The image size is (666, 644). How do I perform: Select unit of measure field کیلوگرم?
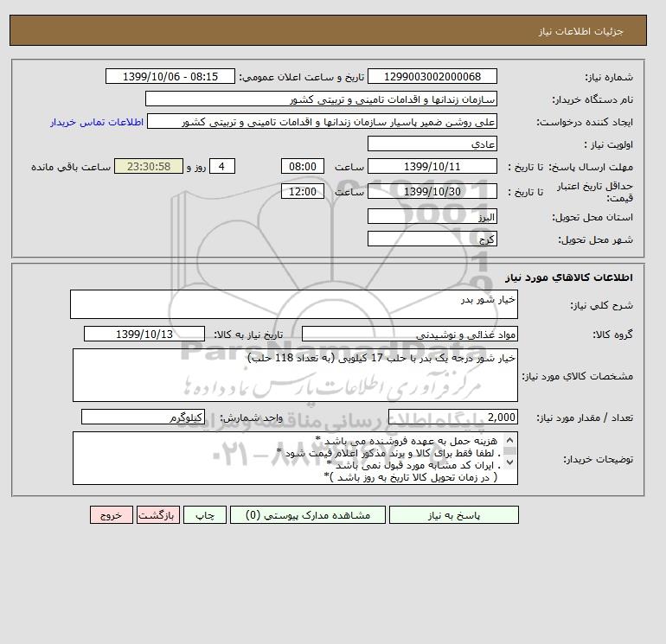click(x=143, y=417)
